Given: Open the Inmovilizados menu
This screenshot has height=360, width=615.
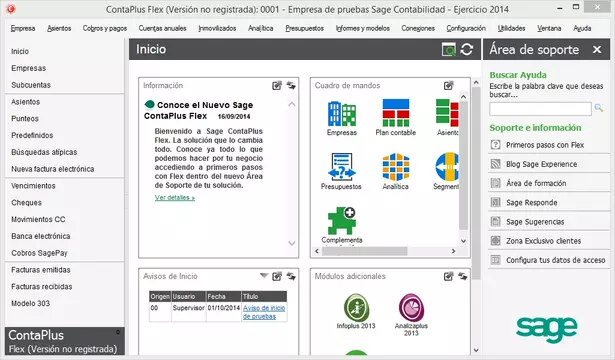Looking at the screenshot, I should (x=217, y=28).
